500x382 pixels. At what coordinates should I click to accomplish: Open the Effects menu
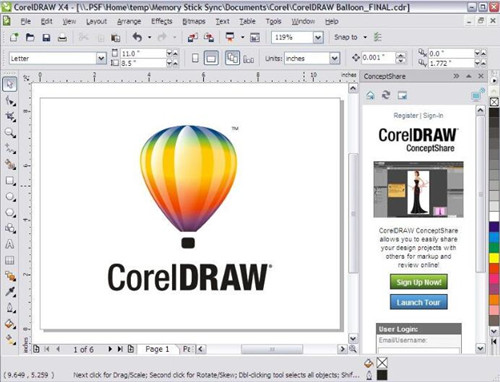click(162, 21)
